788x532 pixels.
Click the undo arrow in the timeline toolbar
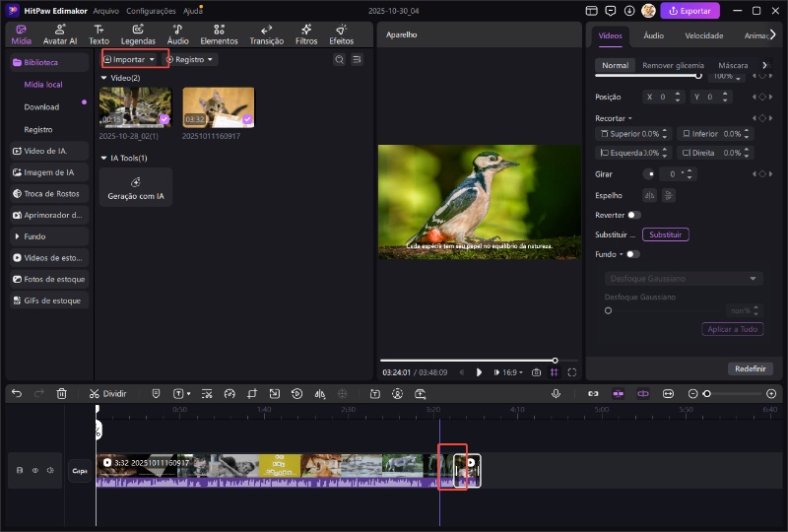click(x=17, y=393)
